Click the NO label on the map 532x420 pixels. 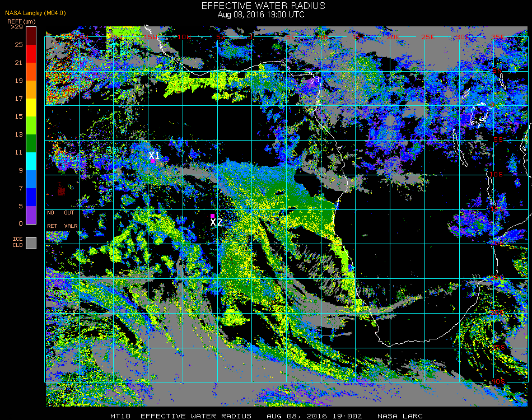(x=50, y=213)
